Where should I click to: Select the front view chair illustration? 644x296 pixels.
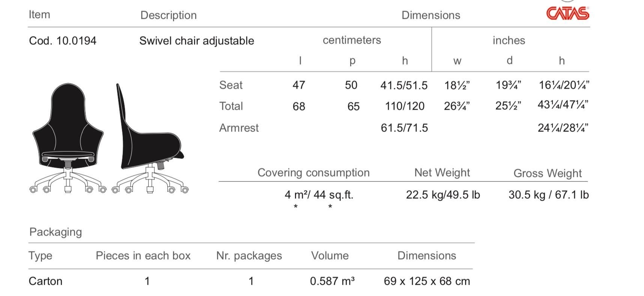point(68,138)
